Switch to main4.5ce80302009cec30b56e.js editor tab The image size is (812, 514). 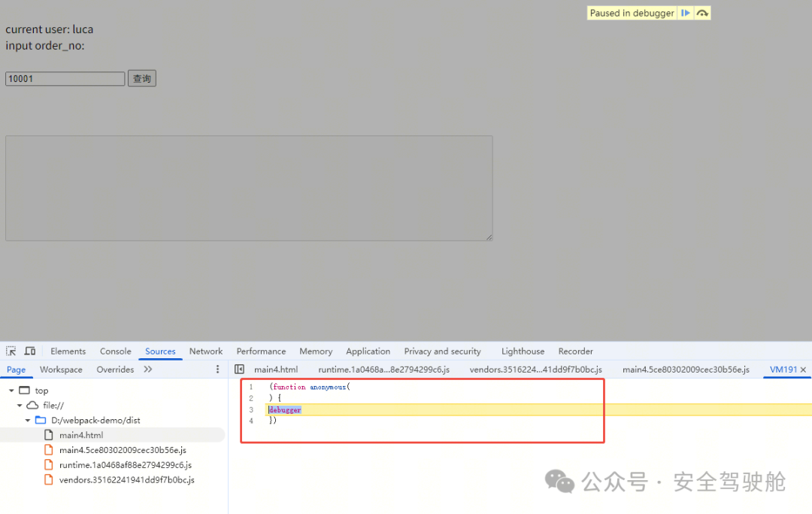click(x=686, y=369)
